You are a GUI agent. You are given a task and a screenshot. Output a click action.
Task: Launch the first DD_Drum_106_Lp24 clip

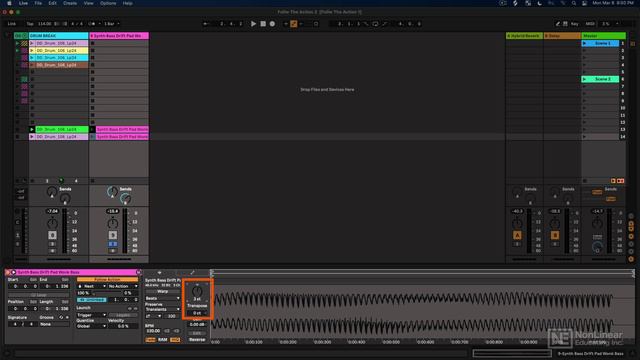(32, 43)
